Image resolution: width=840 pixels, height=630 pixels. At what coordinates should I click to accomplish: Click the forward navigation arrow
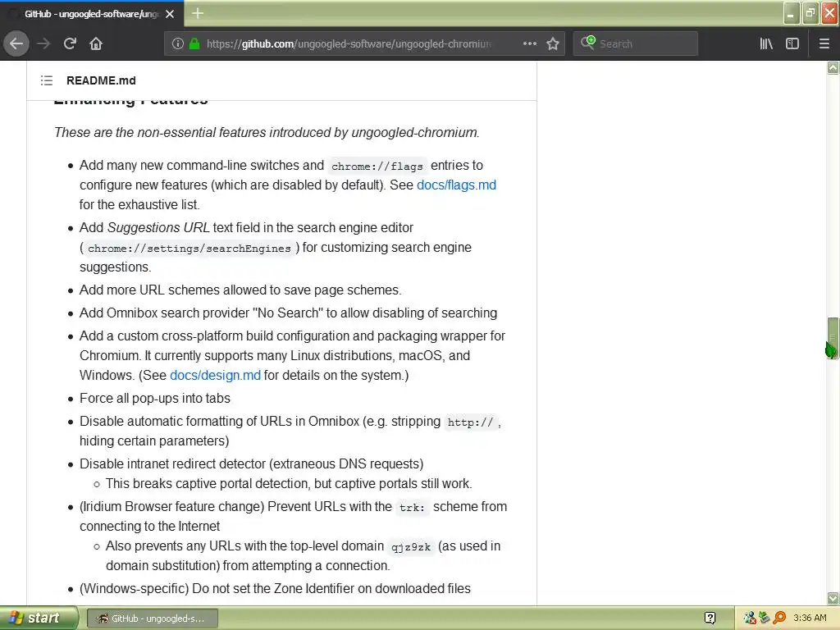pyautogui.click(x=43, y=43)
